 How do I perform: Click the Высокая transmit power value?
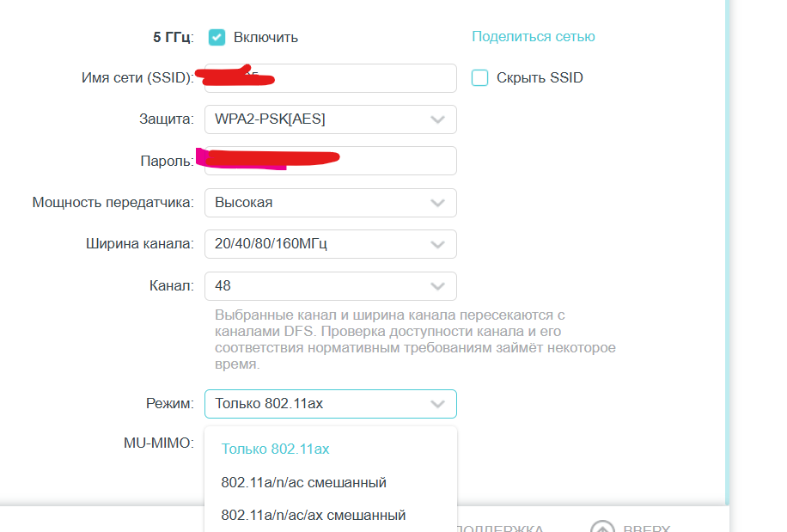[244, 203]
